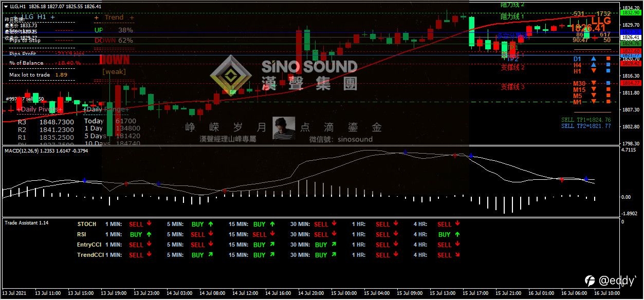Click the H1 orange down-trend triangle
Screen dimensions: 644x300
[x=594, y=71]
